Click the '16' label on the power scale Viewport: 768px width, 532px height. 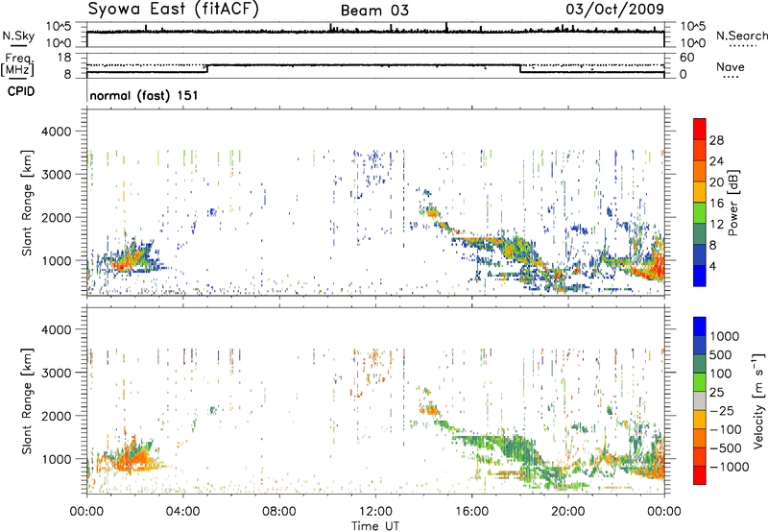tap(716, 204)
